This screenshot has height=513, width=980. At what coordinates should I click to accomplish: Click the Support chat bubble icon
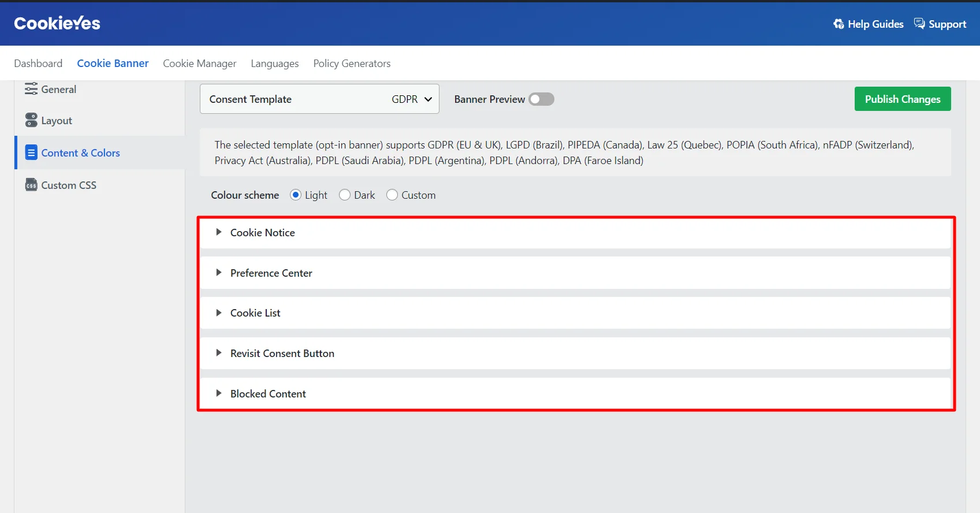click(x=919, y=24)
